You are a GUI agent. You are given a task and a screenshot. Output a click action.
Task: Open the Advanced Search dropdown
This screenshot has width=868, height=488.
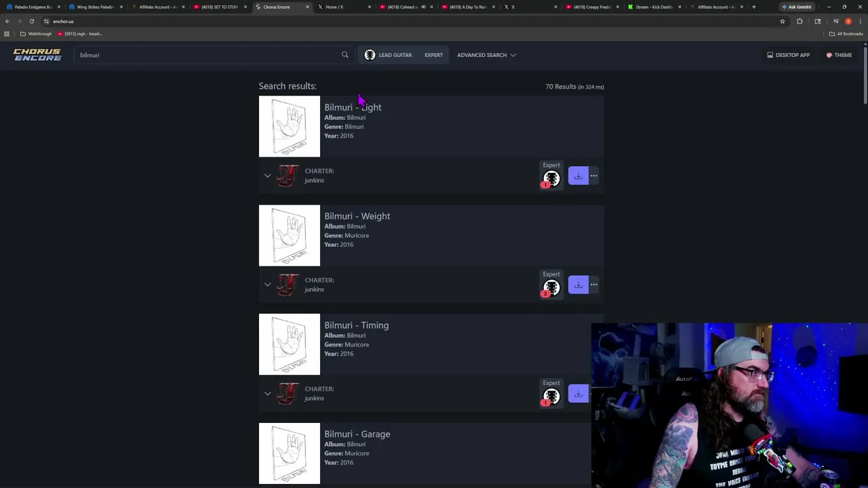coord(486,55)
